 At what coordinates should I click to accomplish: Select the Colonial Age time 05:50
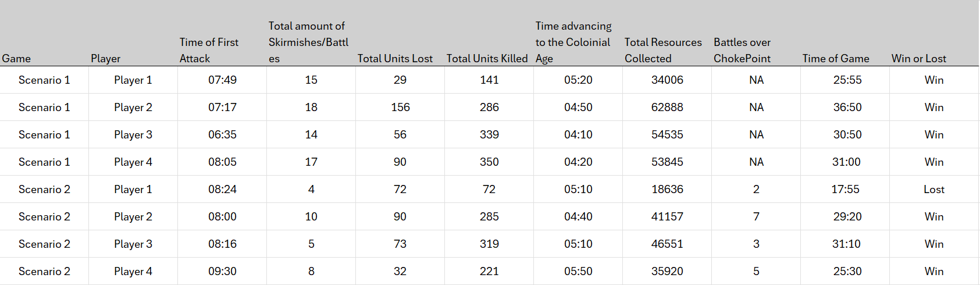578,271
